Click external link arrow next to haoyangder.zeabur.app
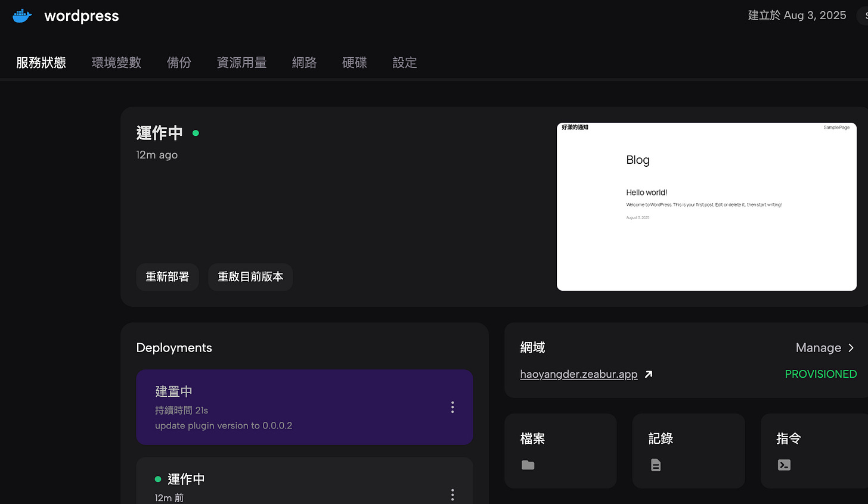The height and width of the screenshot is (504, 868). coord(649,374)
